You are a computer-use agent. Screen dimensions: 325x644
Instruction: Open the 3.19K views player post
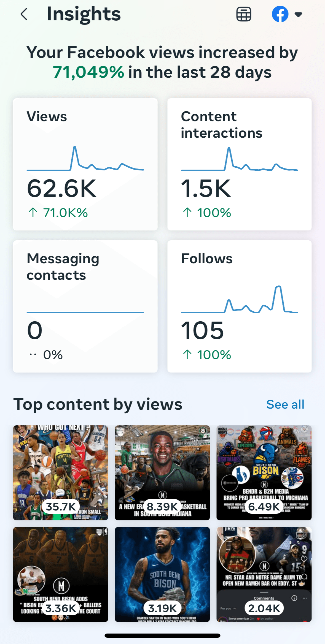162,574
